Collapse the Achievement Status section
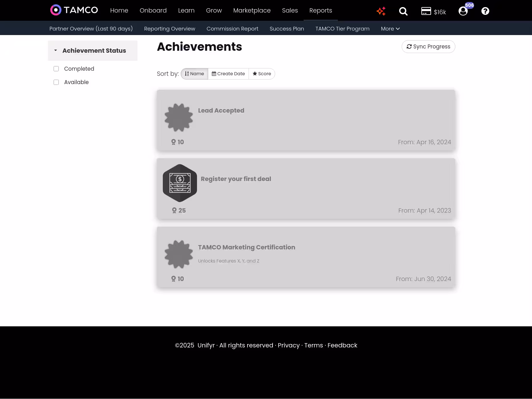Screen dimensions: 532x399 [x=56, y=50]
